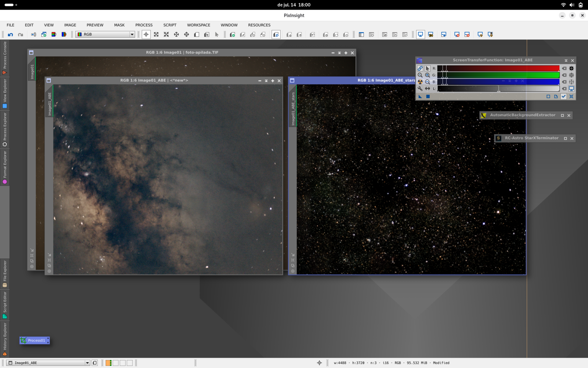Open the PROCESS menu
588x368 pixels.
point(144,25)
